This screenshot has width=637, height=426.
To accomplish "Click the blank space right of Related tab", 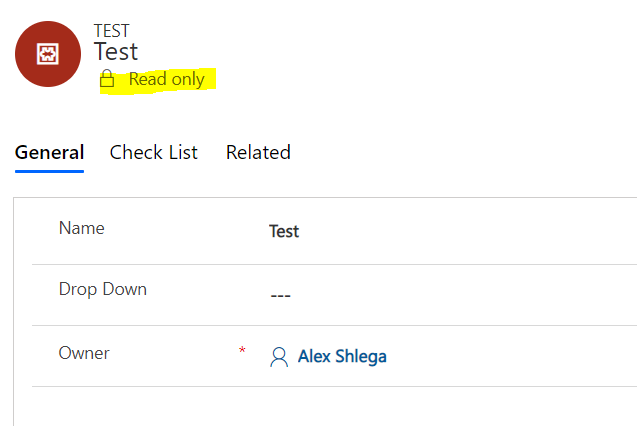I will click(x=450, y=153).
